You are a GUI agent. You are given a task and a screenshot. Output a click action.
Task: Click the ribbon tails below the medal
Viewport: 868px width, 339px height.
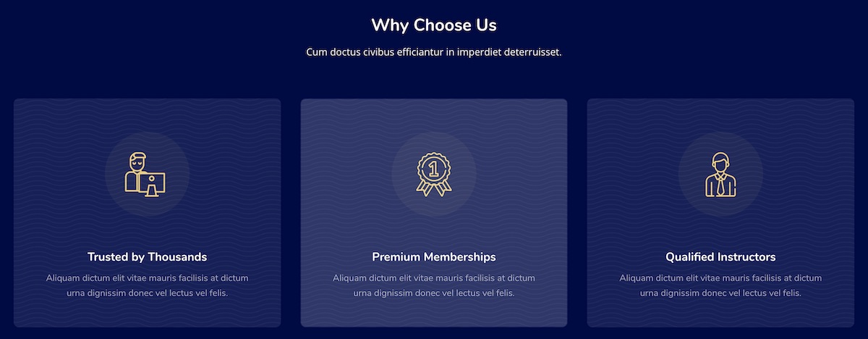pos(434,188)
